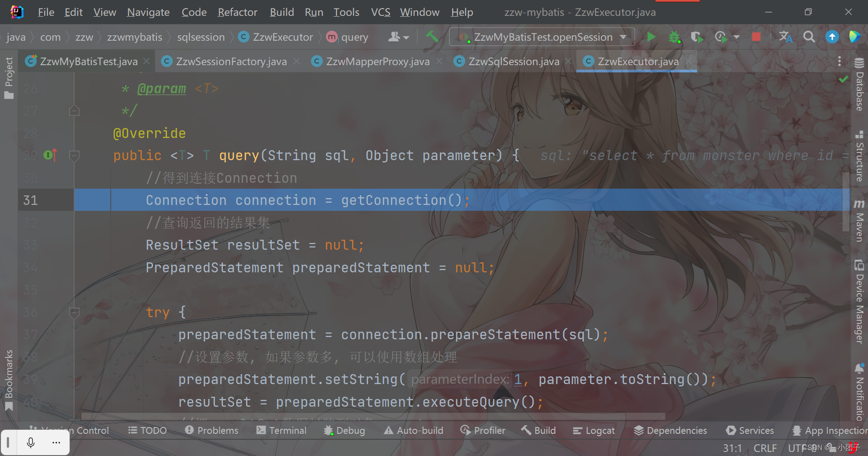Open the Terminal tool window
The width and height of the screenshot is (868, 456).
[x=281, y=430]
